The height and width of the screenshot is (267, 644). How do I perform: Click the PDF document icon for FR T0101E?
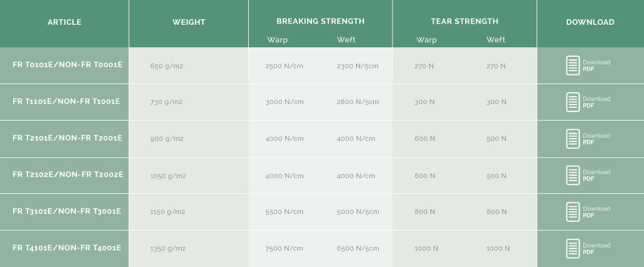pyautogui.click(x=573, y=66)
